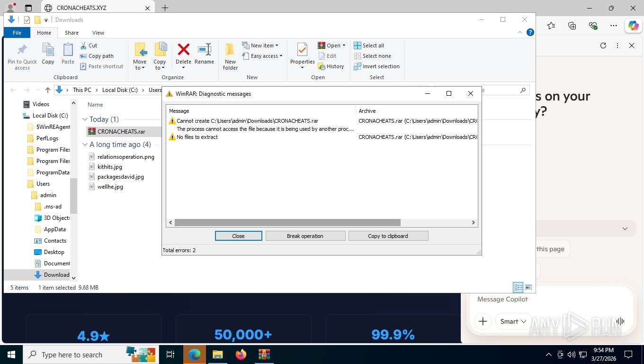Collapse the Today (1) group
Screen dimensions: 644x364
(85, 119)
